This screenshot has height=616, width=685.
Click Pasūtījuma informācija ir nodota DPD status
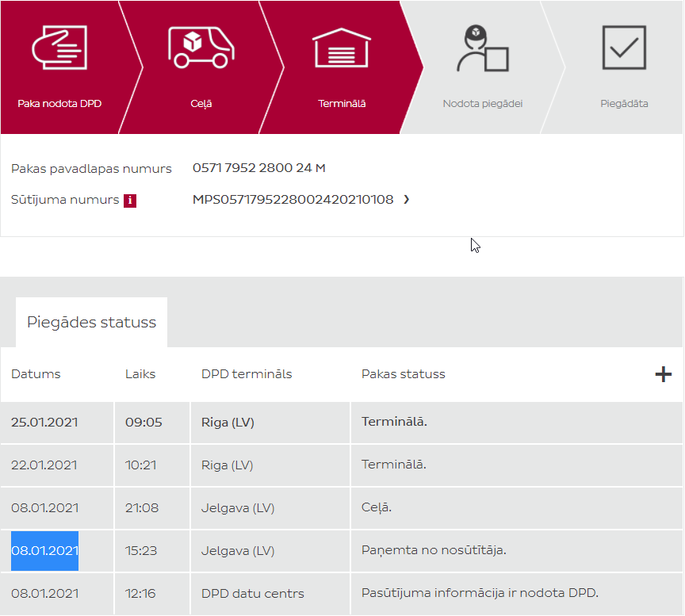[x=480, y=593]
